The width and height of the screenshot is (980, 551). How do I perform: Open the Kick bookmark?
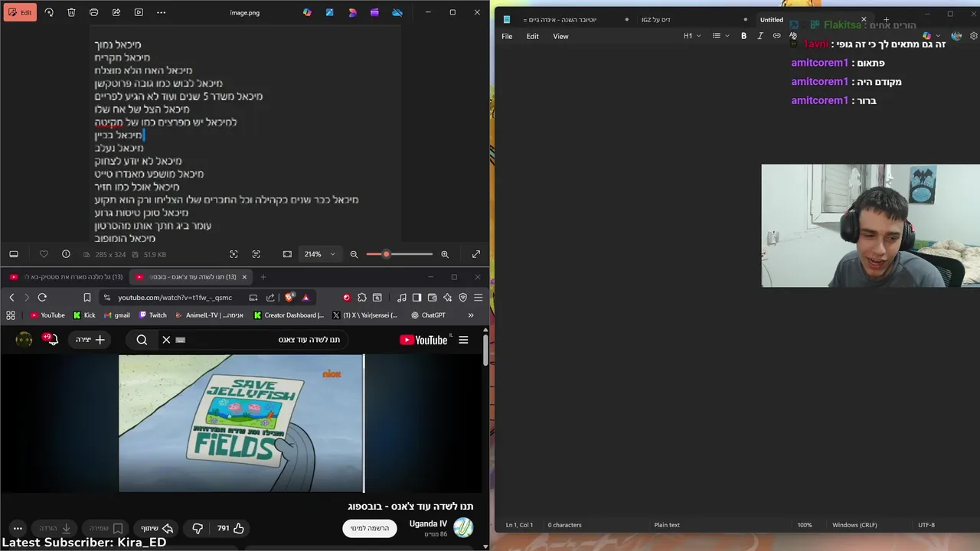coord(84,315)
